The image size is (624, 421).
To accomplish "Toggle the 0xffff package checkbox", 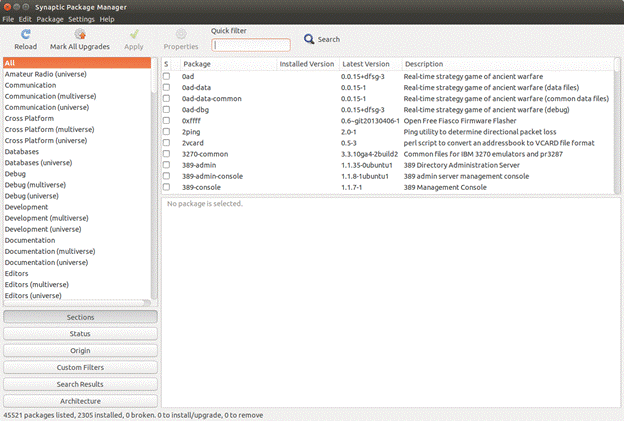I will coord(166,121).
